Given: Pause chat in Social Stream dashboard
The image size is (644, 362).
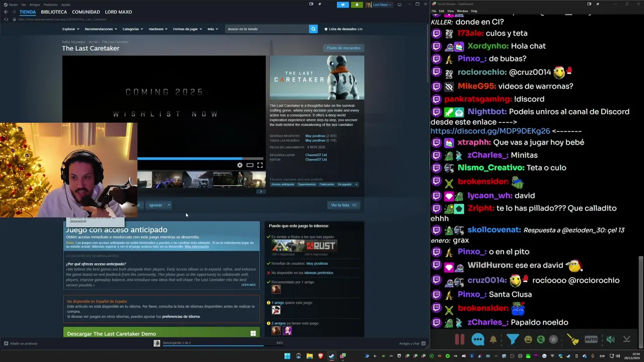Looking at the screenshot, I should [x=459, y=339].
